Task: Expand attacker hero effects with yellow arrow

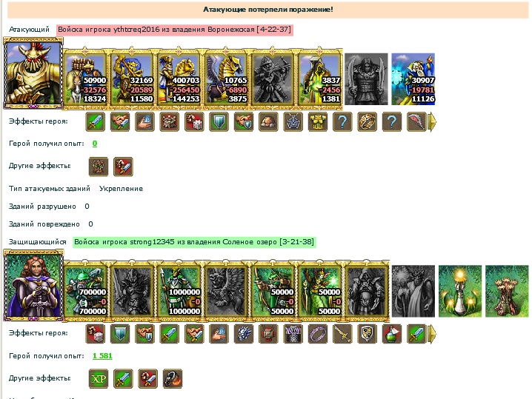Action: click(432, 122)
